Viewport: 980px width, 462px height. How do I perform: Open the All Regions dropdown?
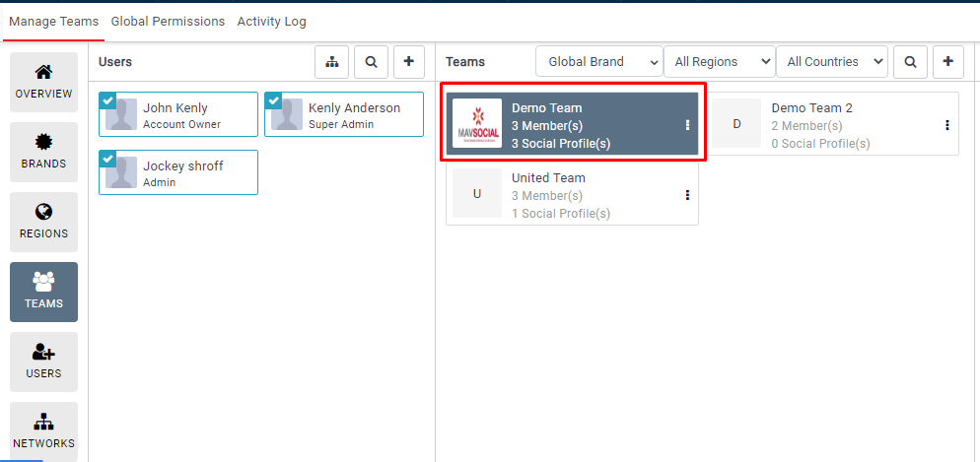tap(720, 61)
